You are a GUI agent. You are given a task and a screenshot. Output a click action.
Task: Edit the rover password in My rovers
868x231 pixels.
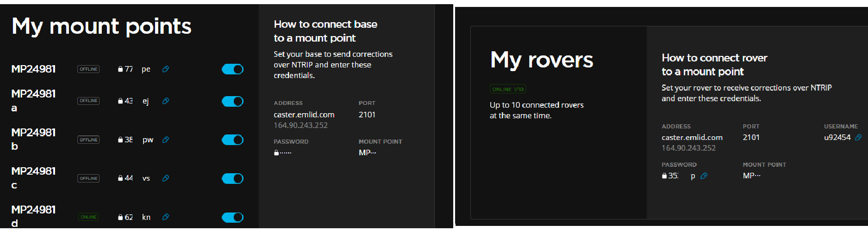(x=704, y=176)
